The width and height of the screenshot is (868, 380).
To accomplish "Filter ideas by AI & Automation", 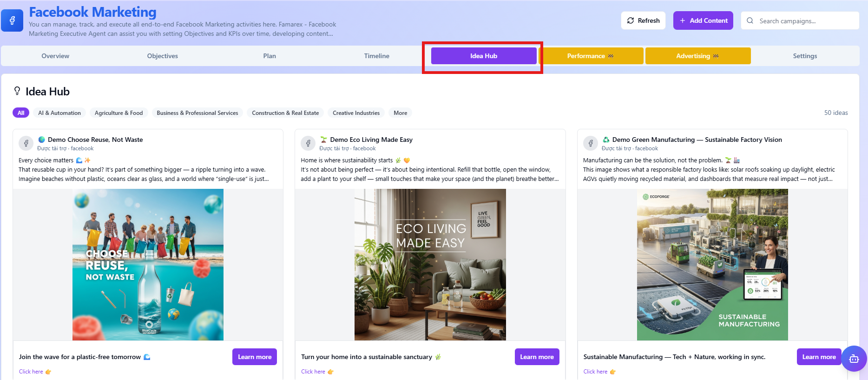I will (x=59, y=113).
